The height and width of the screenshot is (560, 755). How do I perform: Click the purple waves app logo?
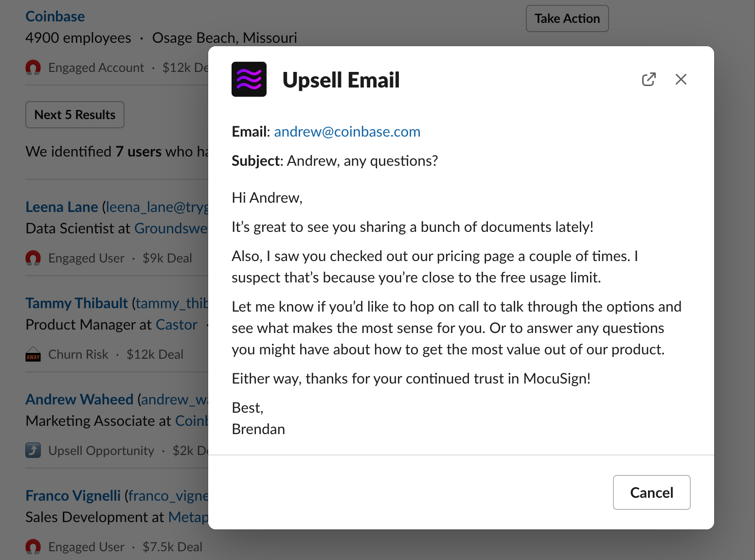coord(249,79)
